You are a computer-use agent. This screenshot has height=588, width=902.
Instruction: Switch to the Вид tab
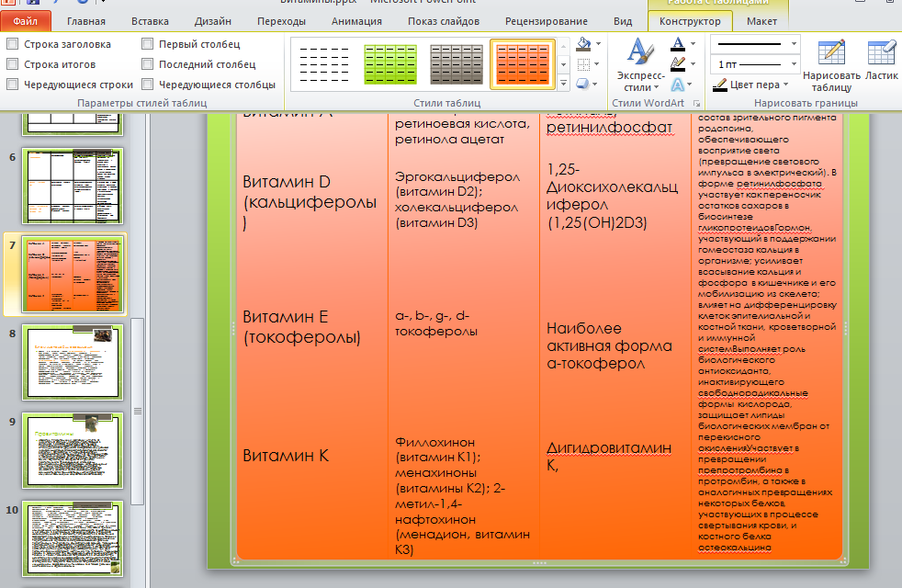pyautogui.click(x=623, y=21)
